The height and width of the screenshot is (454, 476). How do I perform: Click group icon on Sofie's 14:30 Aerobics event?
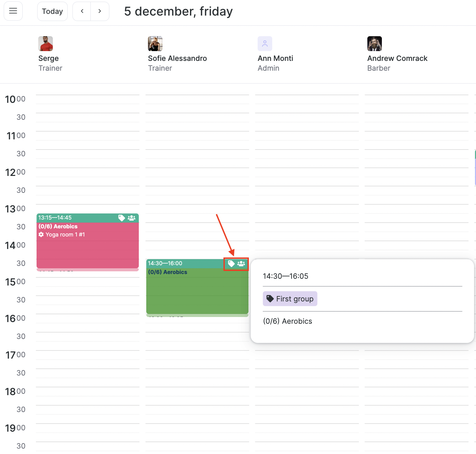[x=241, y=264]
